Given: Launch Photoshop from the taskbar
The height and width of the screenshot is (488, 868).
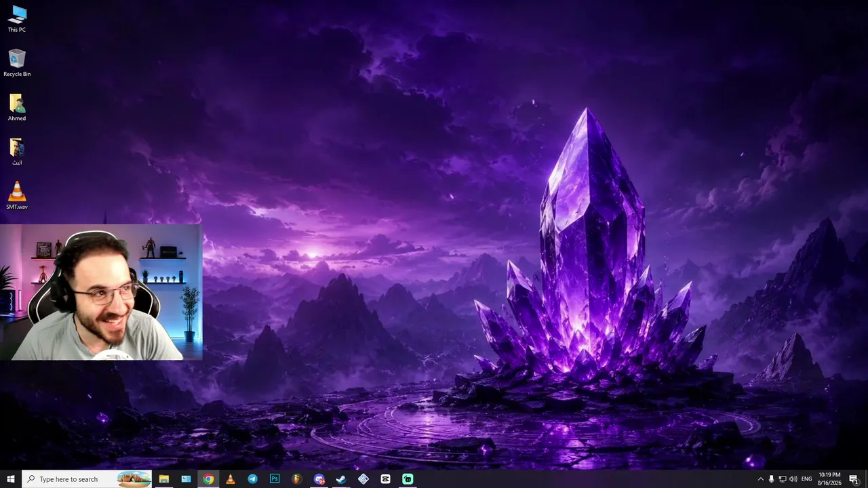Looking at the screenshot, I should point(275,479).
